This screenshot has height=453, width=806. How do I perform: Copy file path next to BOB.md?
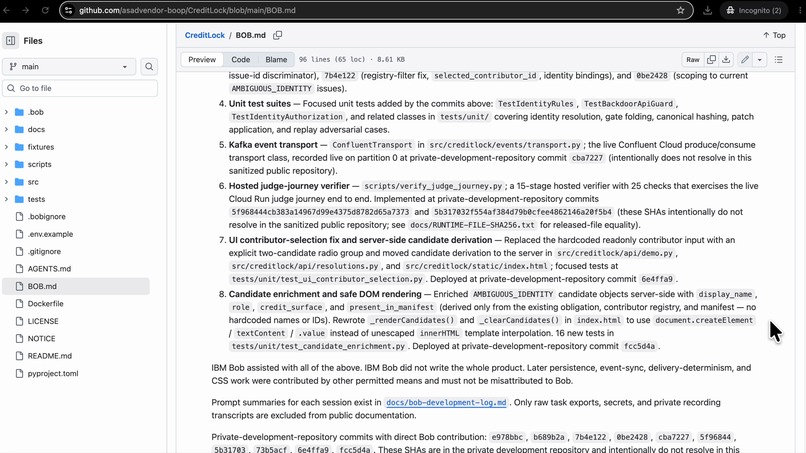(x=278, y=35)
